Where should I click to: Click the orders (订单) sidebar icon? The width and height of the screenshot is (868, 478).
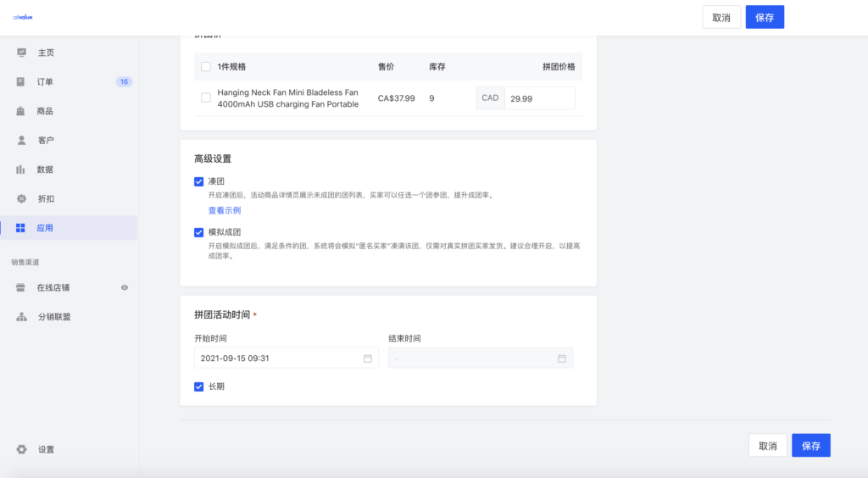coord(20,82)
